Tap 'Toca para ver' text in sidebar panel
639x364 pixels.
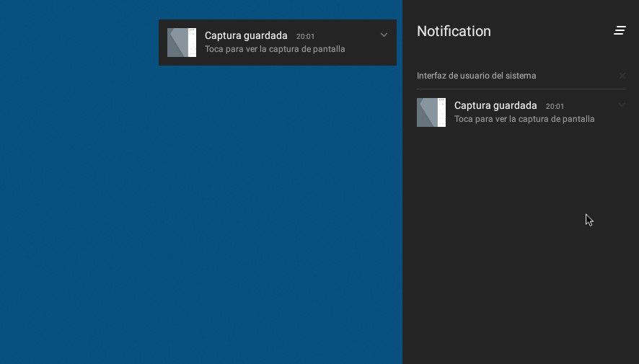(x=524, y=119)
